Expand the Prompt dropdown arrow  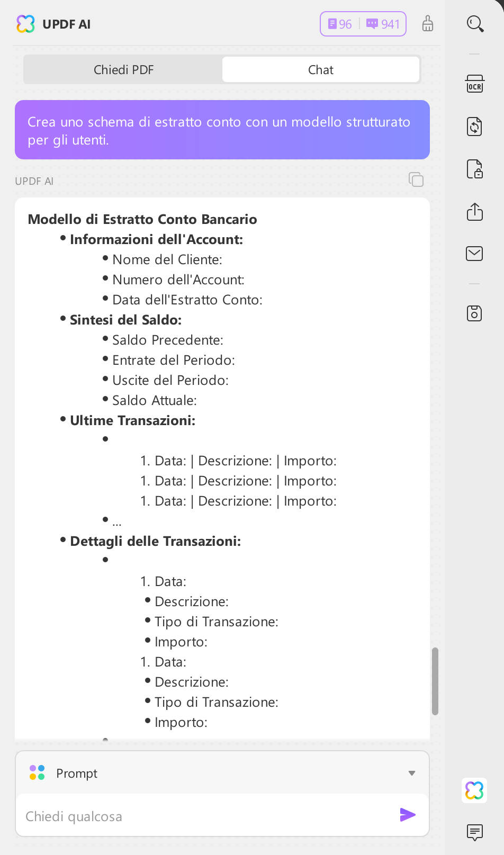tap(412, 773)
